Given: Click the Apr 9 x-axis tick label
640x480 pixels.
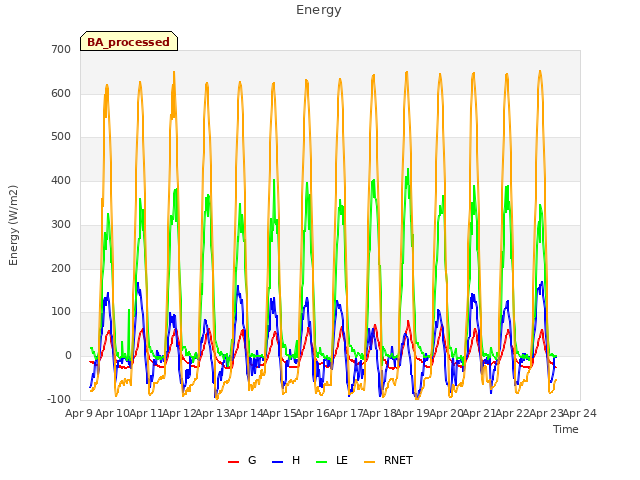Looking at the screenshot, I should point(79,413).
